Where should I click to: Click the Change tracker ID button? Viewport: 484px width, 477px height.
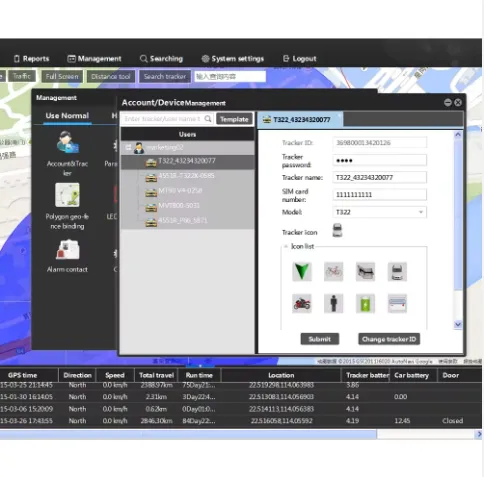pos(389,339)
